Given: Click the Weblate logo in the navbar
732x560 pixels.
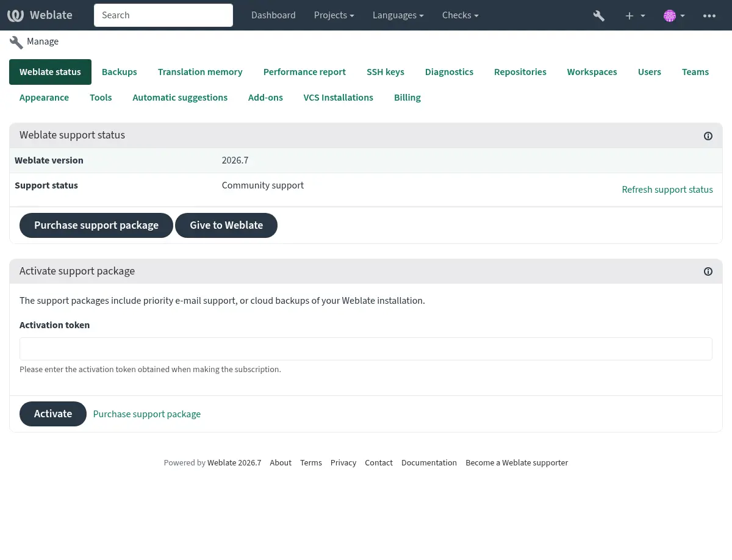Looking at the screenshot, I should pos(40,15).
